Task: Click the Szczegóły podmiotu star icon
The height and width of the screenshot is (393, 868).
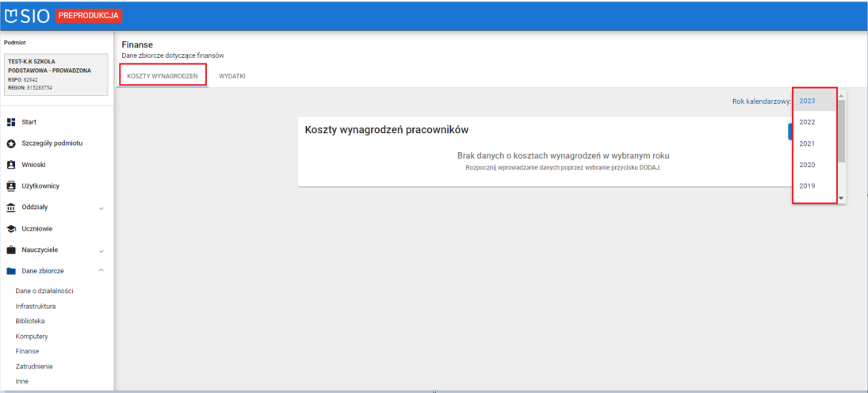Action: pos(11,143)
